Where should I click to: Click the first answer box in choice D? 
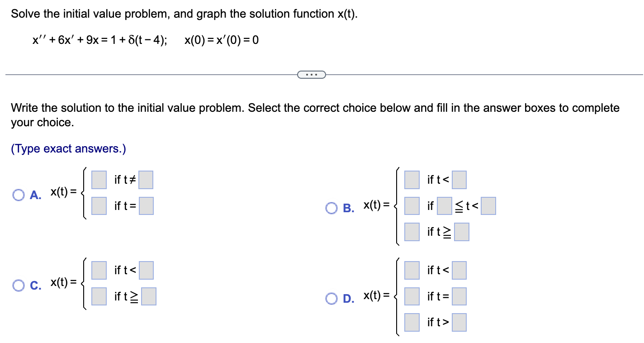click(411, 270)
